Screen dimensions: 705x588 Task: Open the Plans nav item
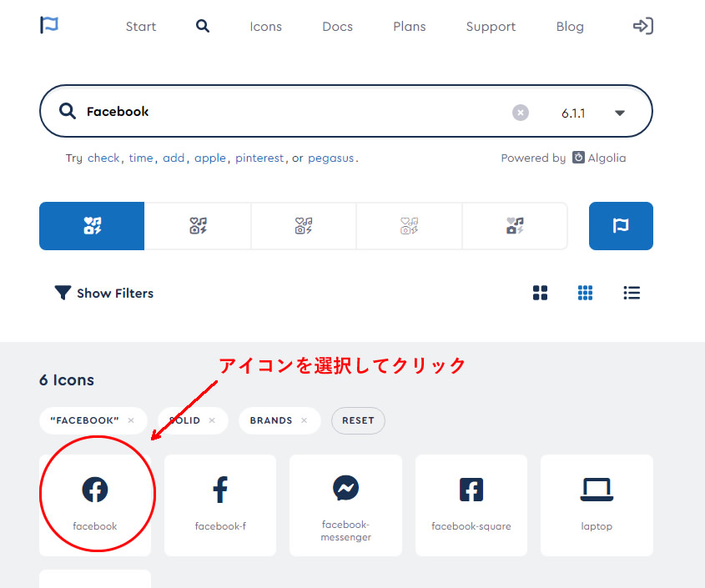(x=409, y=27)
